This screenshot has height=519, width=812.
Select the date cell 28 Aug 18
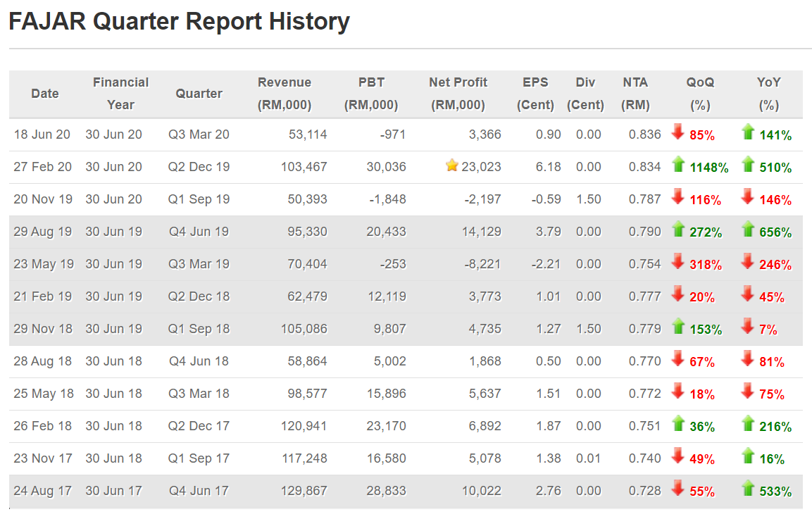pos(43,361)
